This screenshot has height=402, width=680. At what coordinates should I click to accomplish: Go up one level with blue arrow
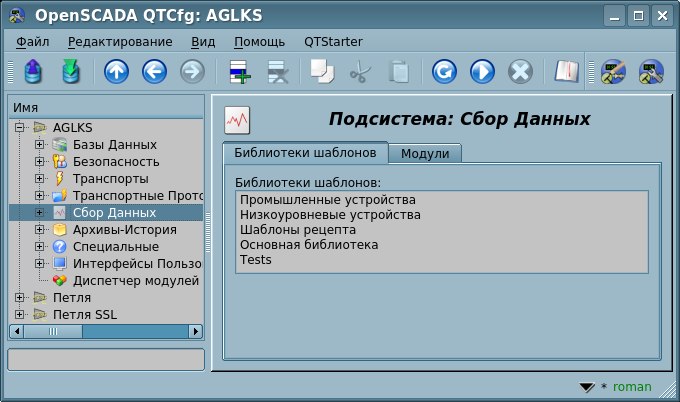tap(117, 72)
